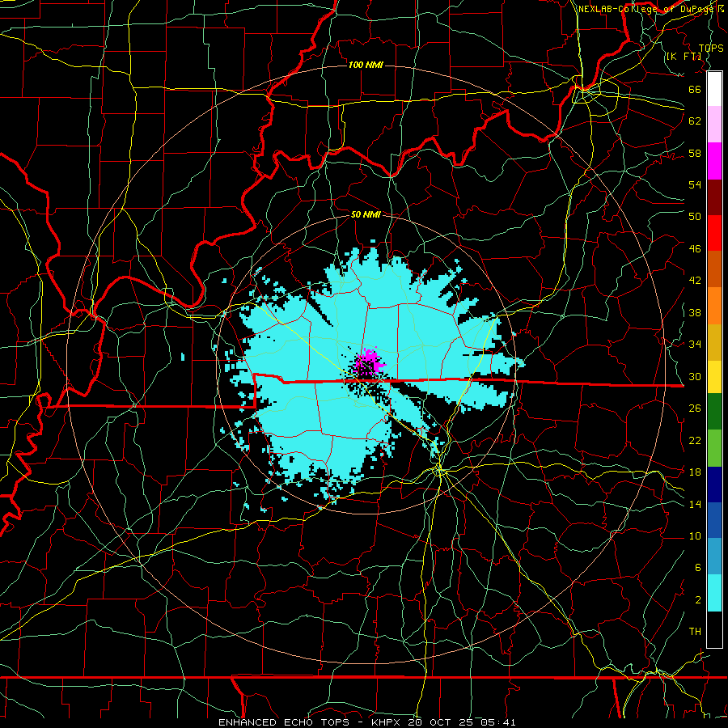Image resolution: width=728 pixels, height=728 pixels.
Task: Pick the dark orange legend swatch
Action: [714, 269]
